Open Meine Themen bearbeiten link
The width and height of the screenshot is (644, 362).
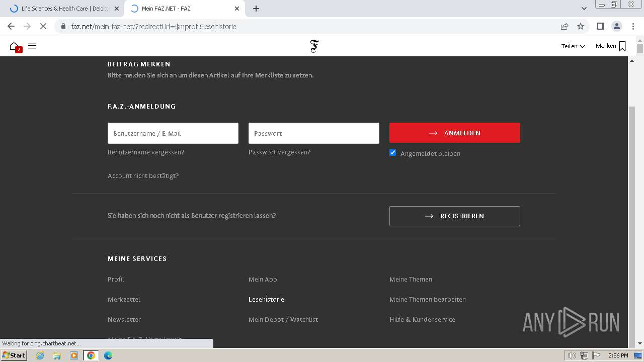pyautogui.click(x=428, y=300)
